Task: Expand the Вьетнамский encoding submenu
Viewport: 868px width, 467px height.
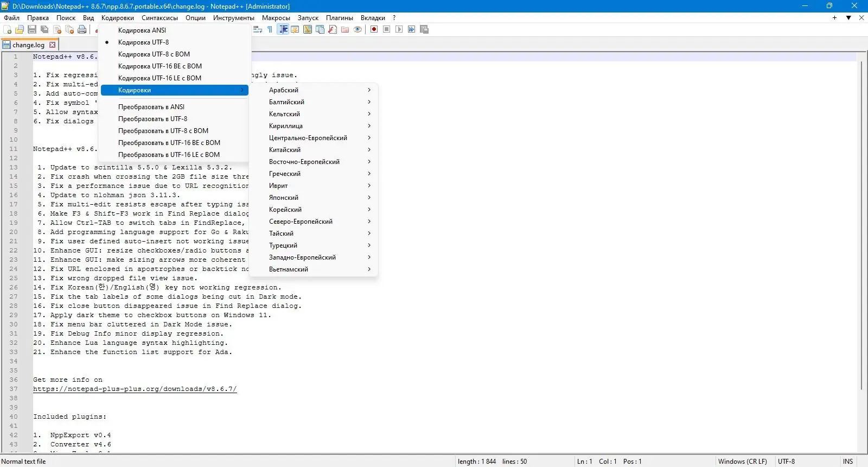Action: point(314,269)
